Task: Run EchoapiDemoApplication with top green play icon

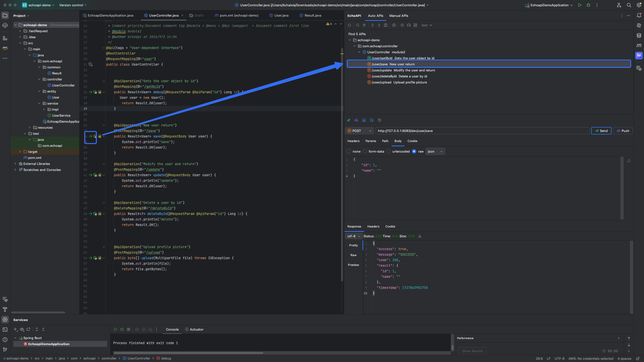Action: [x=580, y=5]
